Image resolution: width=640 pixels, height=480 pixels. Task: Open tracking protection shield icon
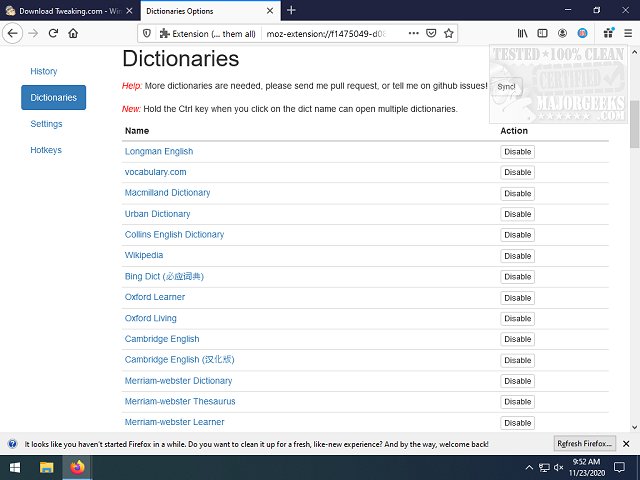point(147,33)
